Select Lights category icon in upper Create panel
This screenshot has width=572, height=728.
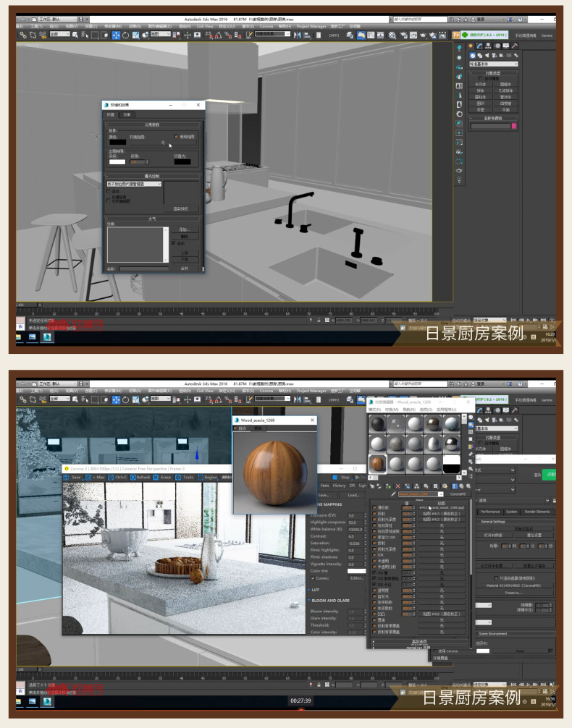(x=487, y=55)
